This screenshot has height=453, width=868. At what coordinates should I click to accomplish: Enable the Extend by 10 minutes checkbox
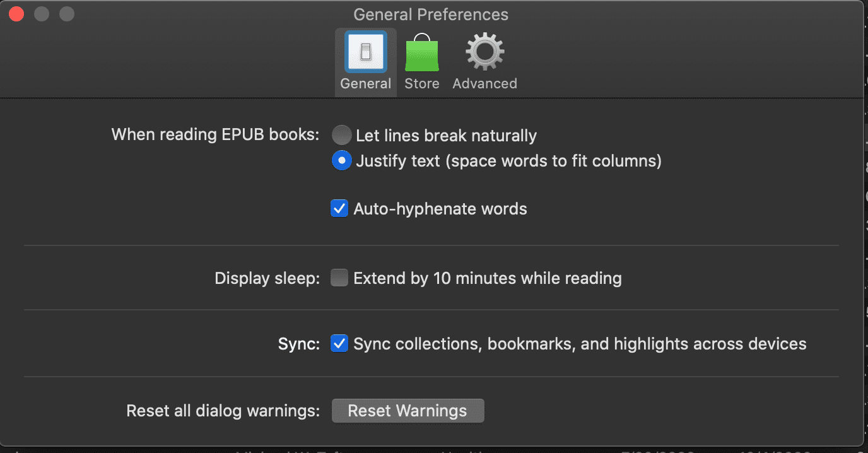tap(339, 278)
